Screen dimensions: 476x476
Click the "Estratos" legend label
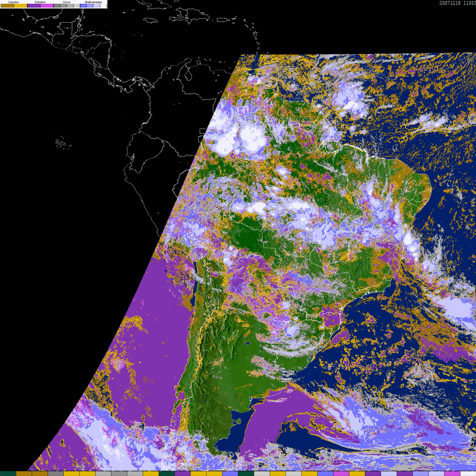(40, 2)
